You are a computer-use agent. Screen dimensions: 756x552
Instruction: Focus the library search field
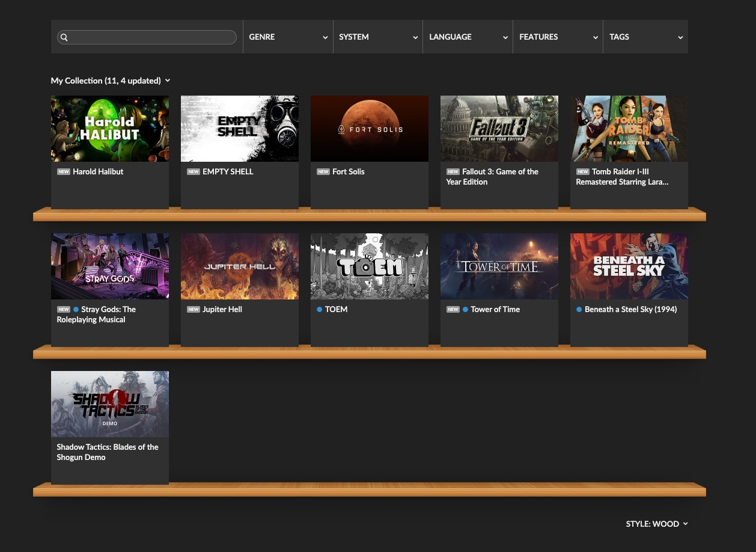point(147,37)
